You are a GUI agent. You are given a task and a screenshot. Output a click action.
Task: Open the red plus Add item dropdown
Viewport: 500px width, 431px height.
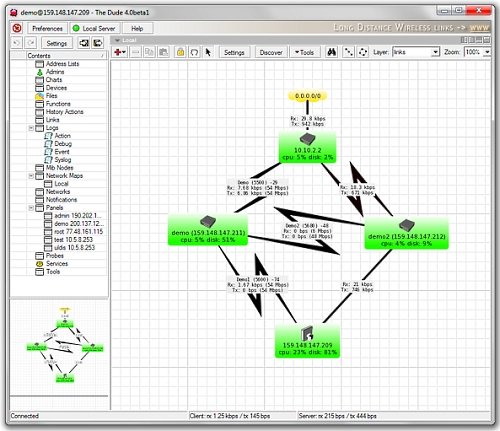120,52
